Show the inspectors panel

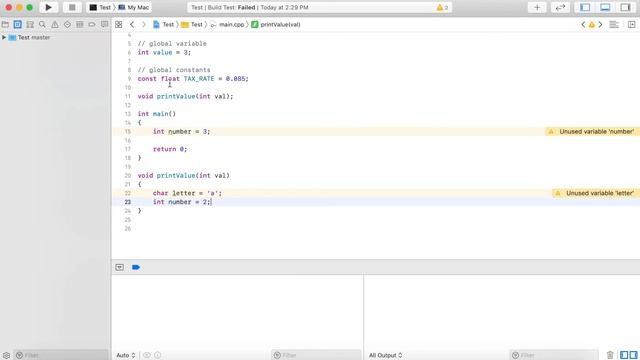[625, 7]
